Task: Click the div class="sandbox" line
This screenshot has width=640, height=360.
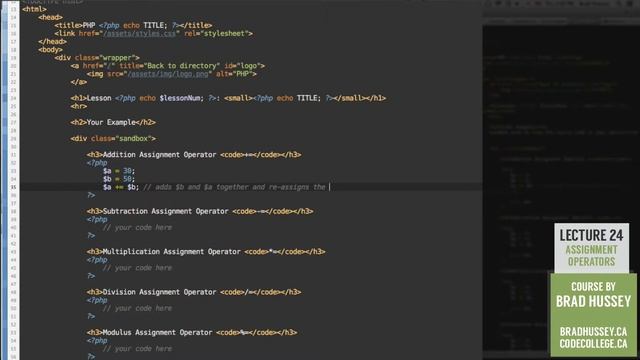Action: pos(113,139)
